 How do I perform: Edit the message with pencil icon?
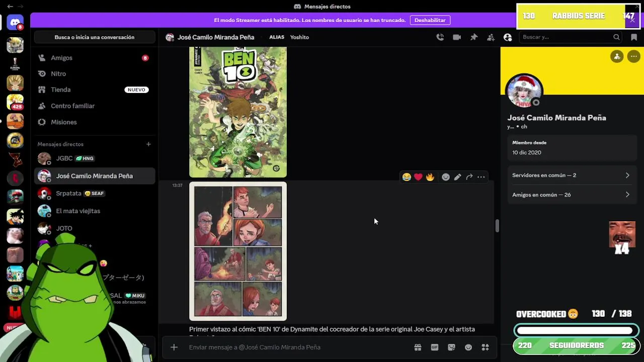[x=457, y=177]
